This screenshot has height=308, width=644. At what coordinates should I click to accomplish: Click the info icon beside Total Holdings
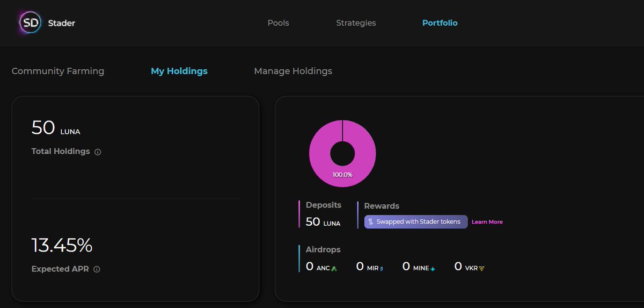coord(98,152)
